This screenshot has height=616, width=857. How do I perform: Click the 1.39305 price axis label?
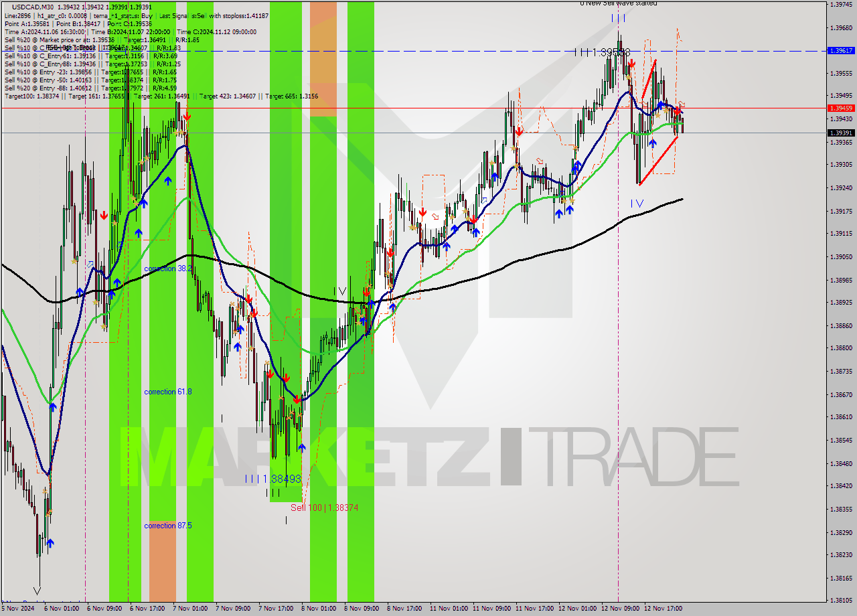click(x=840, y=165)
